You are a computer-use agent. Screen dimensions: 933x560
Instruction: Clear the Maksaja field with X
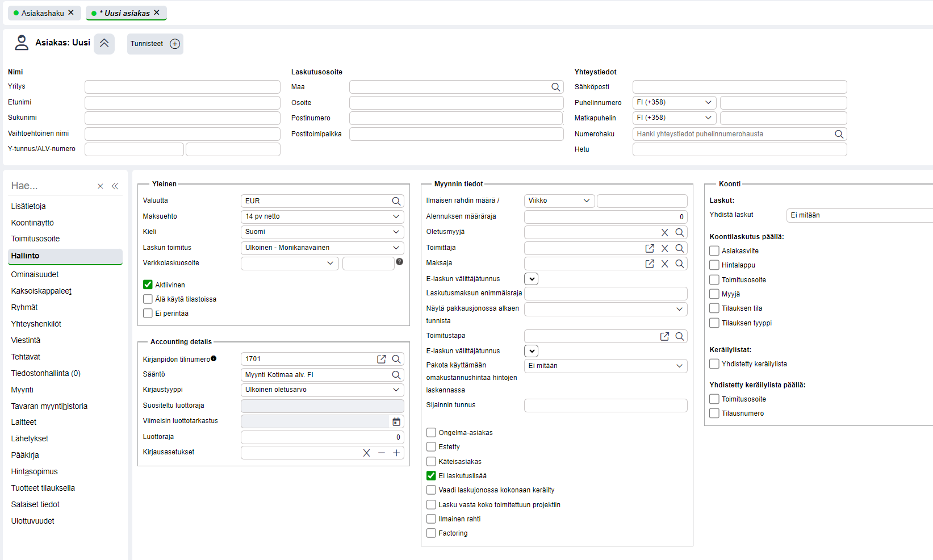point(665,264)
